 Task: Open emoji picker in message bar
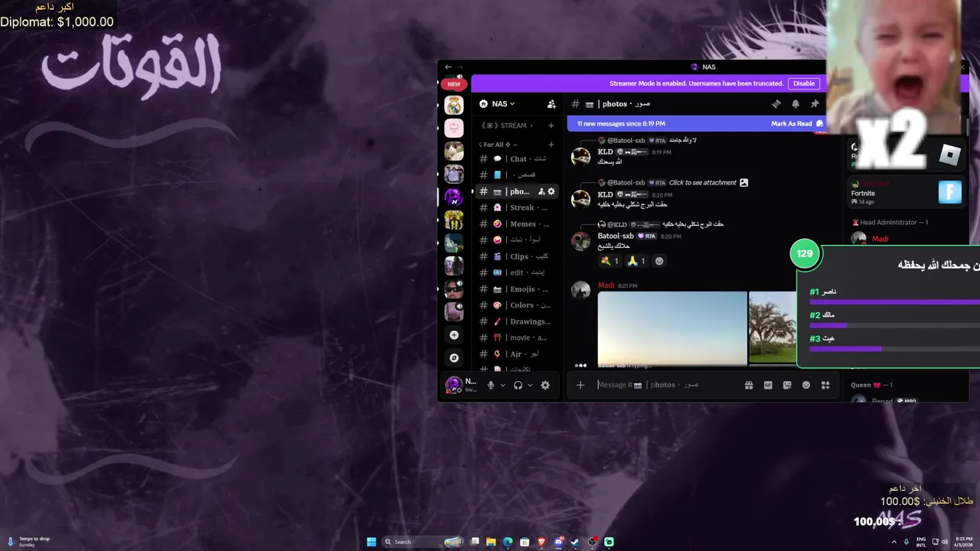[806, 385]
